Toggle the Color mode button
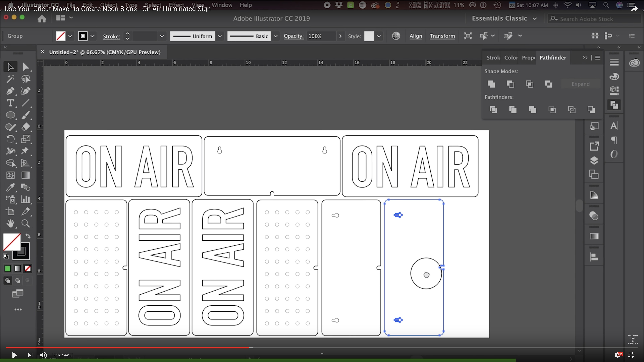This screenshot has width=644, height=362. pos(8,269)
